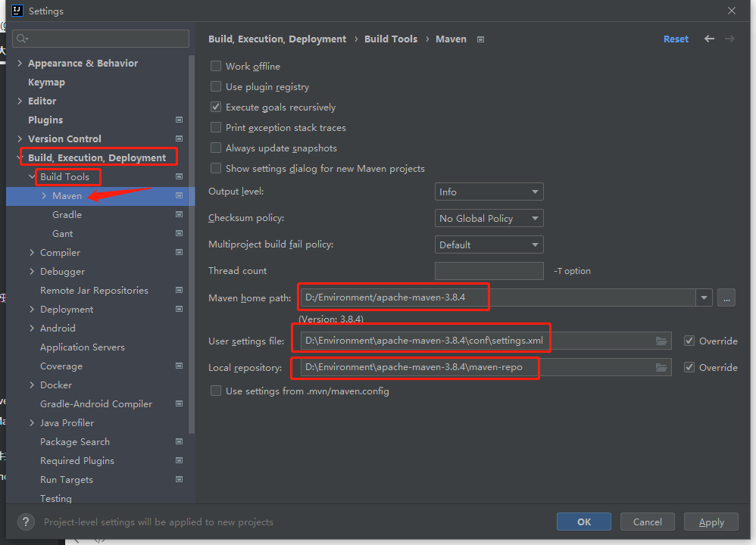Close the Settings dialog

(732, 11)
